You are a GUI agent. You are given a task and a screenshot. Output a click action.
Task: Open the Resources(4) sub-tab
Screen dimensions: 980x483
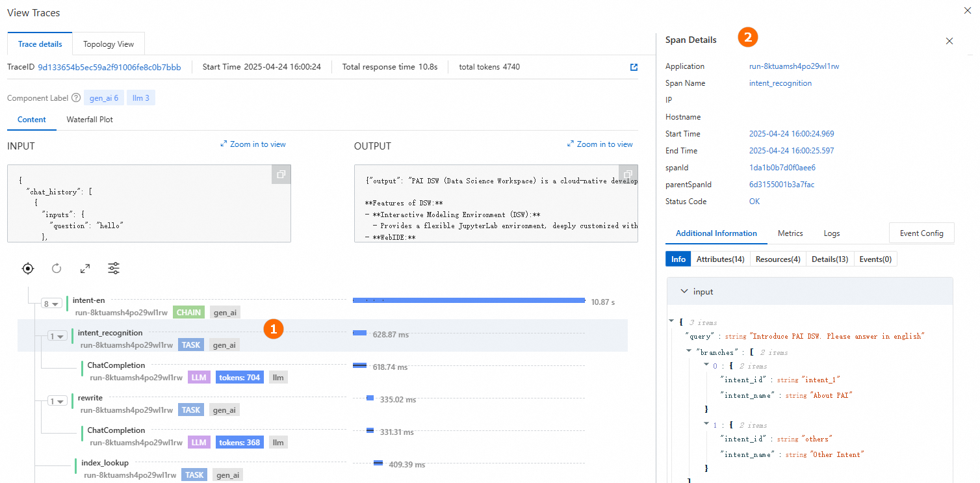point(778,259)
